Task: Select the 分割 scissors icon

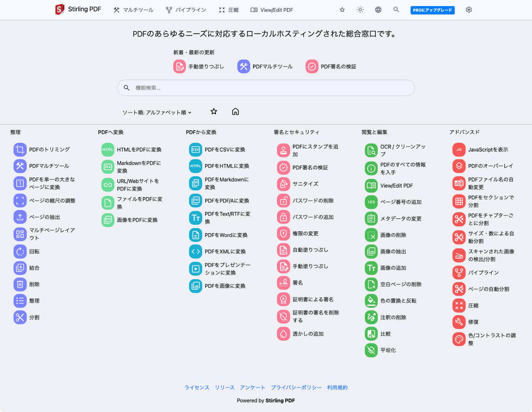Action: (x=20, y=317)
